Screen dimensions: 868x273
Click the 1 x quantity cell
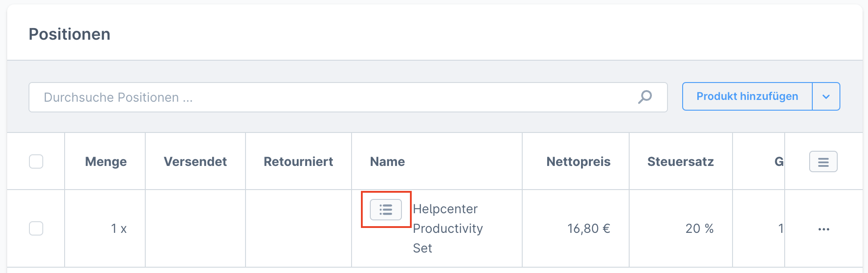click(119, 229)
